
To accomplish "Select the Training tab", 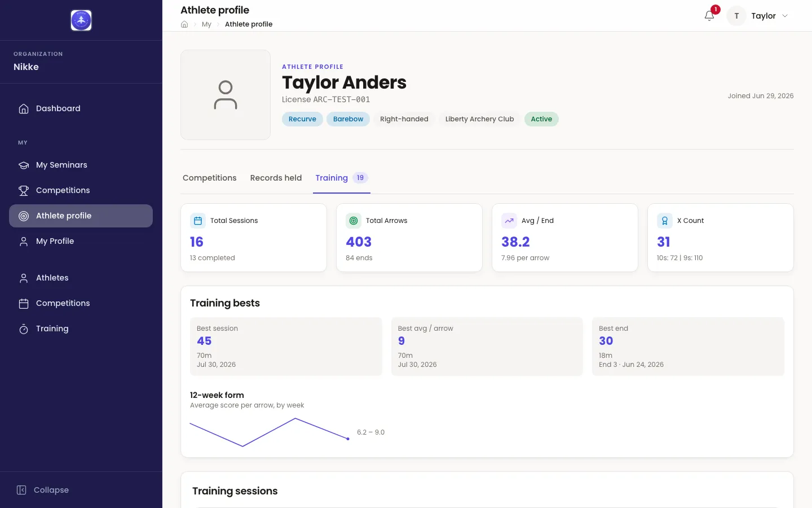I will point(342,178).
